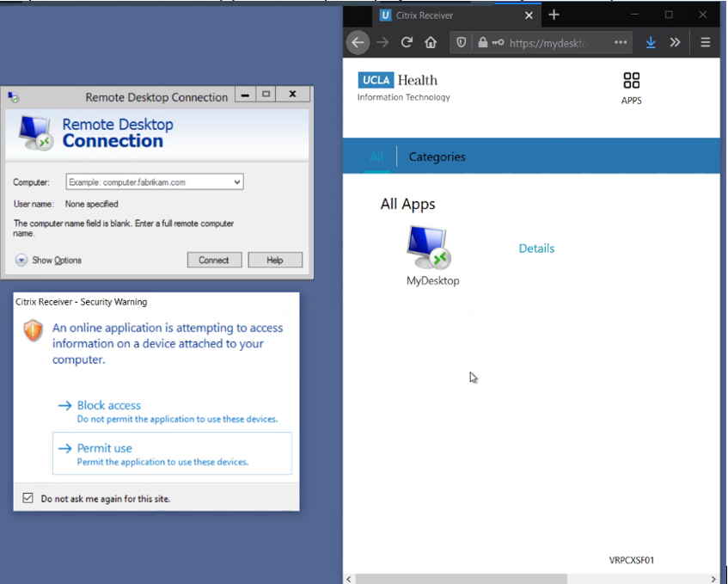Viewport: 728px width, 584px height.
Task: Toggle Do not ask me again checkbox
Action: pos(28,498)
